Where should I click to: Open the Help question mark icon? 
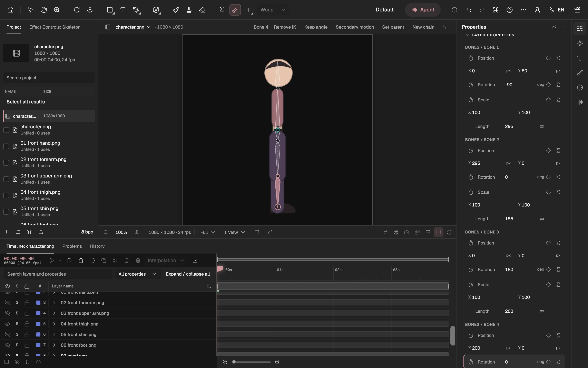point(510,10)
